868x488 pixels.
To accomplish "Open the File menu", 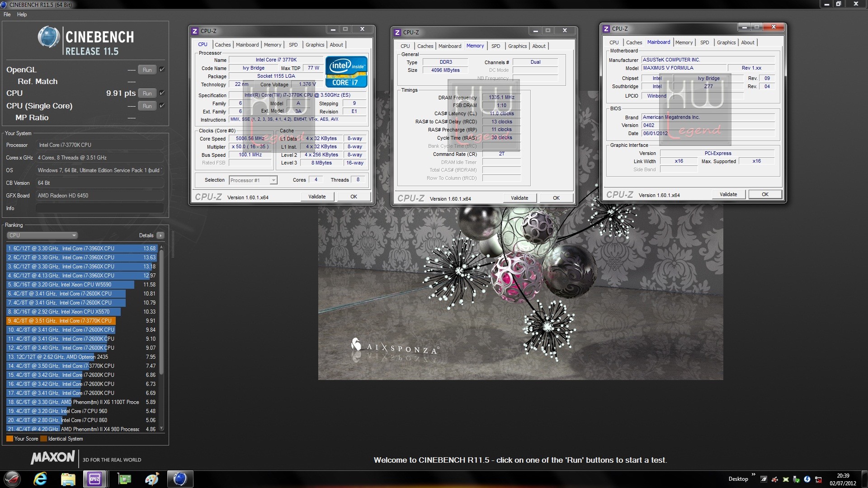I will tap(7, 14).
